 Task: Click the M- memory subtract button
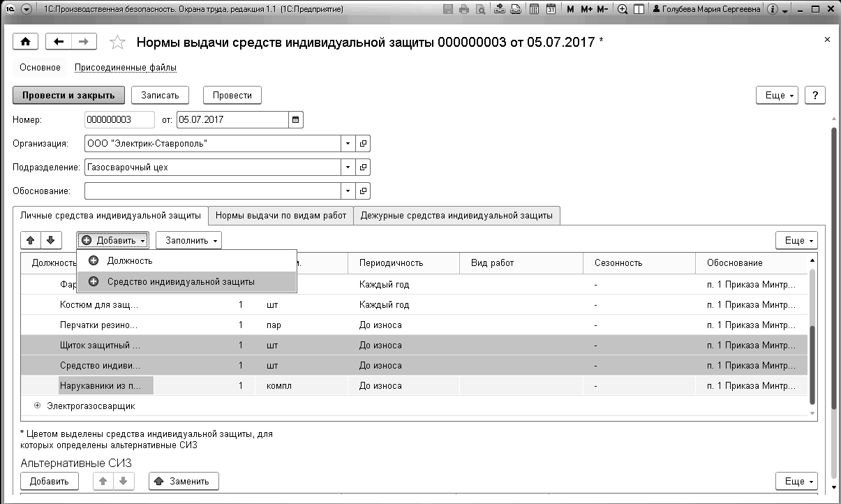point(602,10)
